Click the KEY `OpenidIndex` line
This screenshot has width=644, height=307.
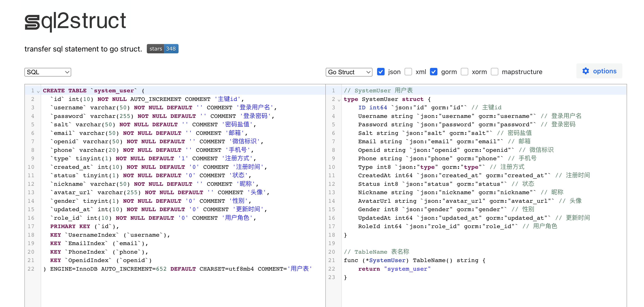point(101,260)
